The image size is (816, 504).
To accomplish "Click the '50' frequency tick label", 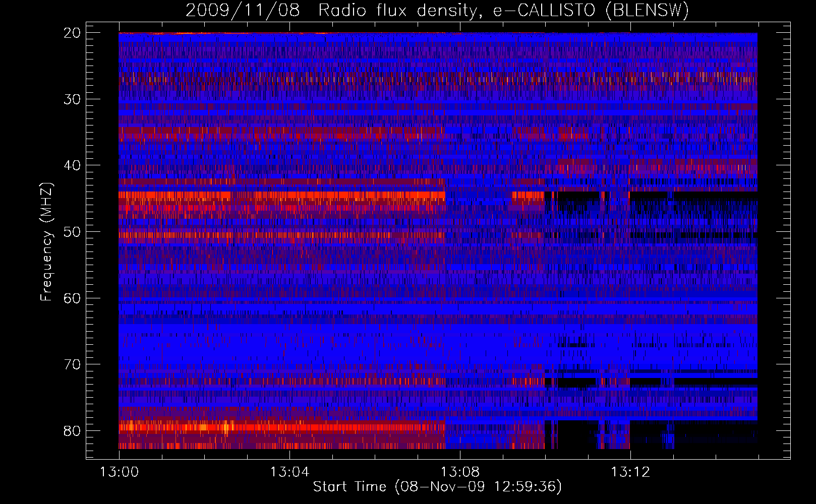I will pos(73,232).
